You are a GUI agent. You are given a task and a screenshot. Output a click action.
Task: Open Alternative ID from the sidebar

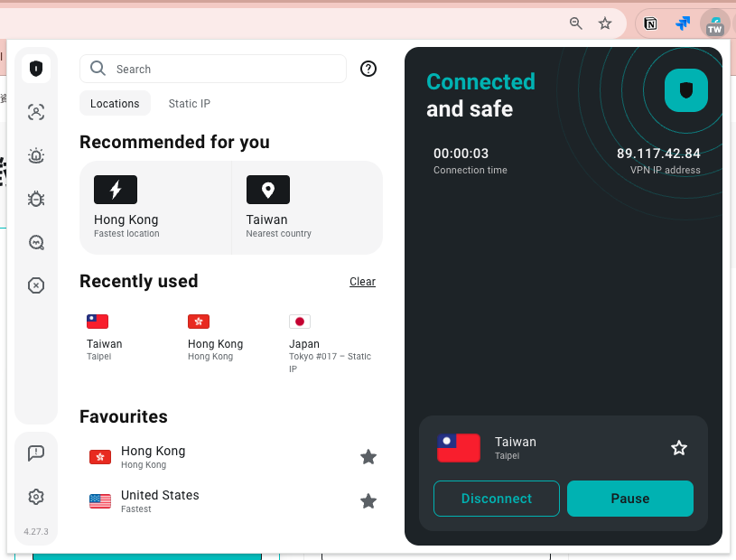(36, 112)
